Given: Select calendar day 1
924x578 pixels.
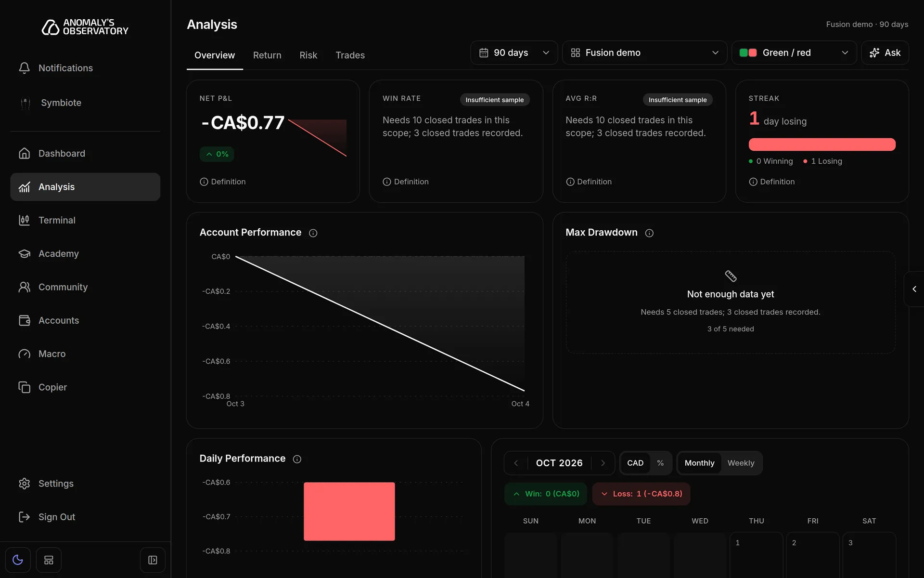Looking at the screenshot, I should 756,555.
